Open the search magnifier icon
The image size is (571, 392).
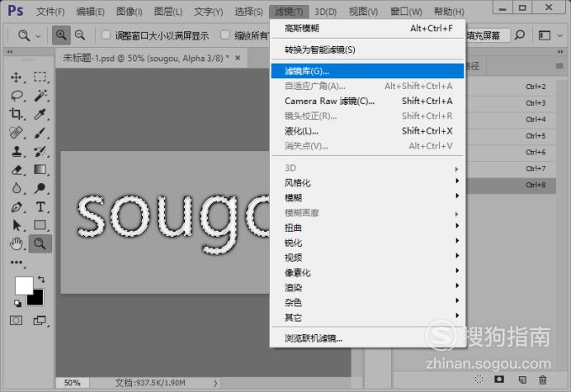[x=520, y=35]
